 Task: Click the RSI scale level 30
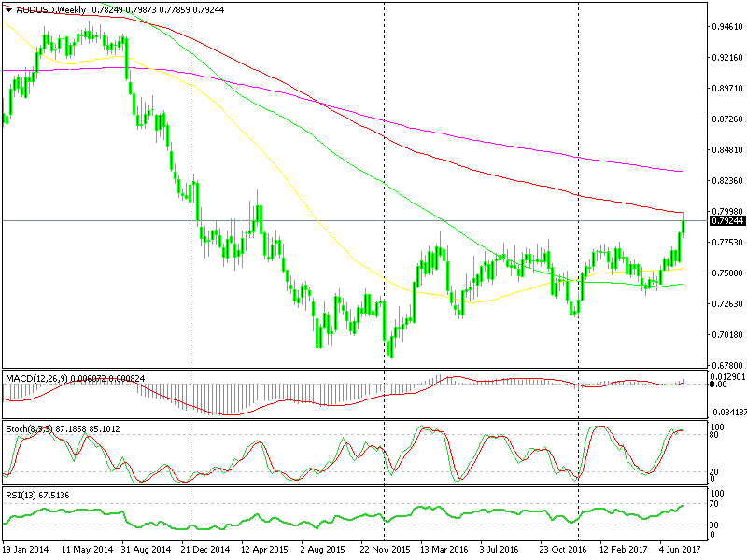[715, 525]
